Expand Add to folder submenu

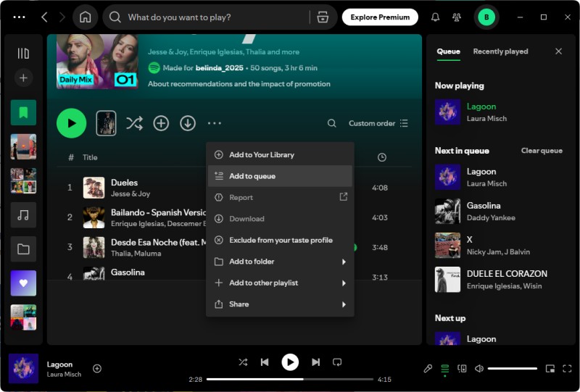pyautogui.click(x=280, y=262)
